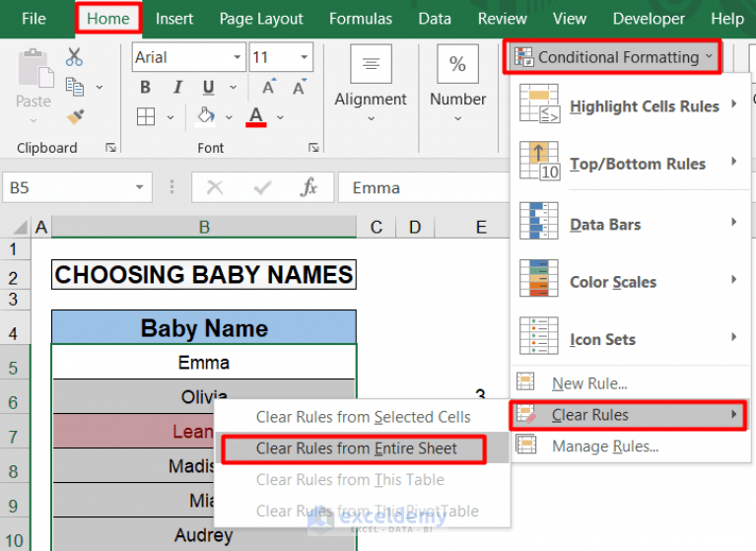Select column B header
The width and height of the screenshot is (756, 551).
tap(204, 227)
